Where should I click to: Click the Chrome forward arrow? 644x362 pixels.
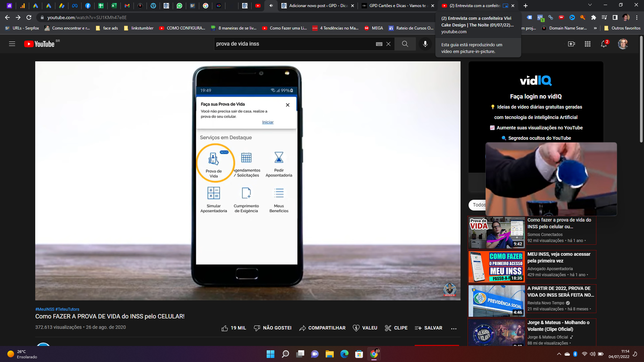point(18,17)
